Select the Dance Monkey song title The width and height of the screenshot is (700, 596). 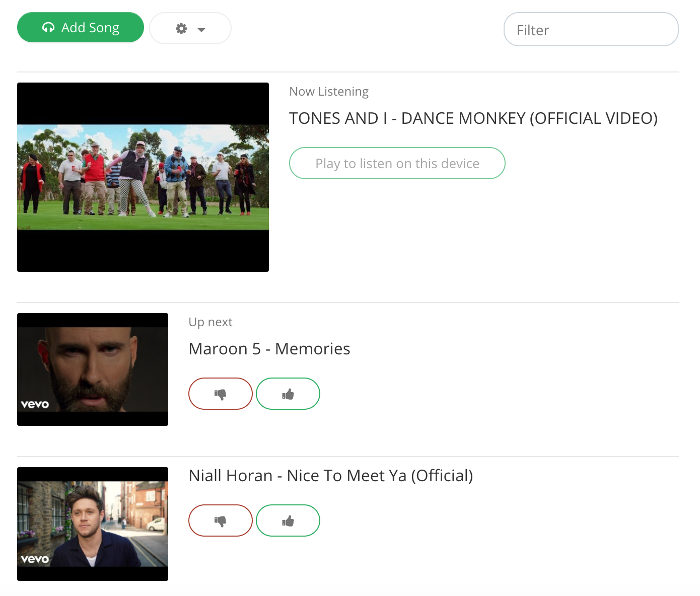(473, 118)
